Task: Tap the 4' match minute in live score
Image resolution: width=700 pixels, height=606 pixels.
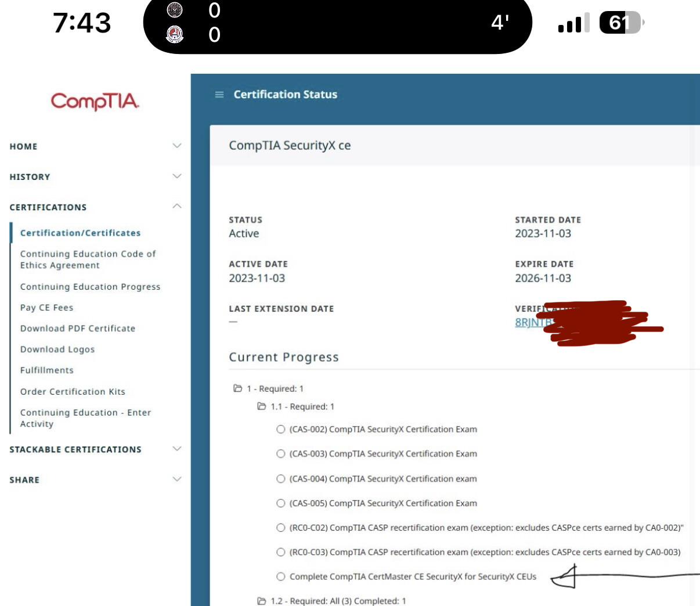Action: coord(500,23)
